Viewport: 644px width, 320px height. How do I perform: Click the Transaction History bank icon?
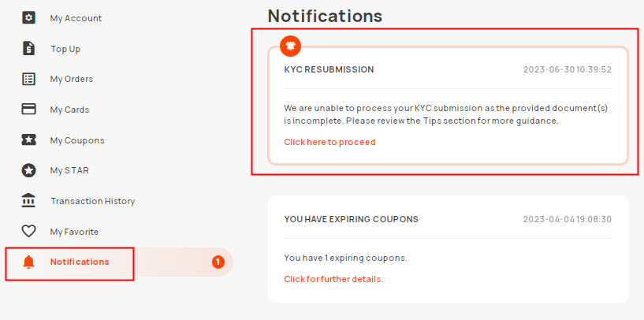coord(28,201)
